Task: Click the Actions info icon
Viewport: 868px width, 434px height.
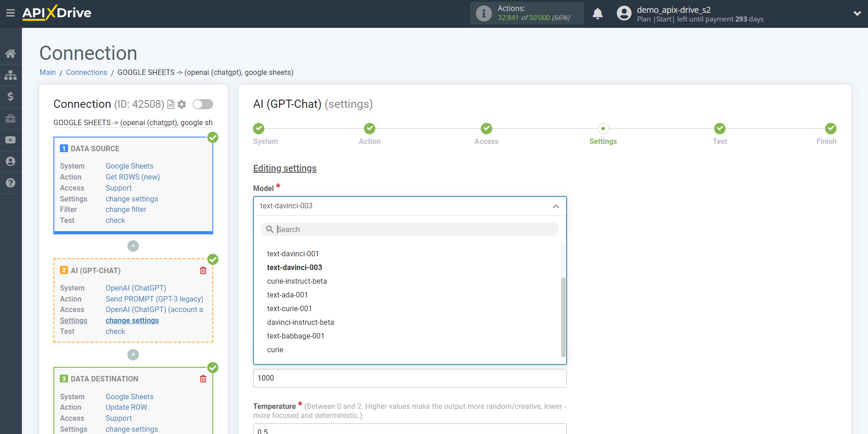Action: [x=484, y=13]
